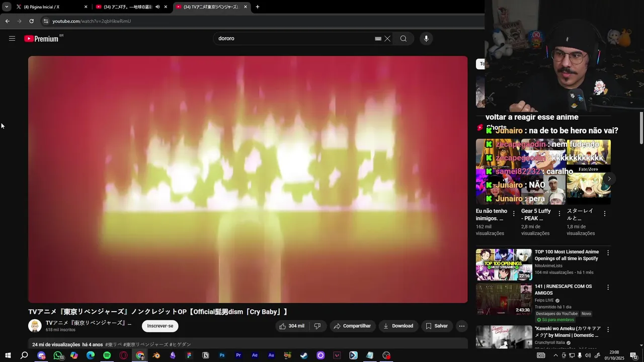Open the tab search dropdown arrow
This screenshot has width=644, height=362.
(x=7, y=7)
